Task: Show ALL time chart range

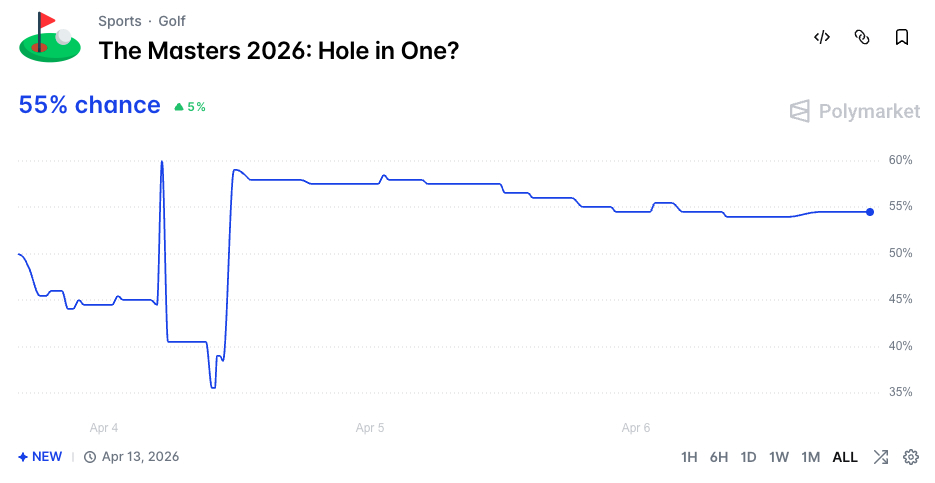Action: [x=845, y=457]
